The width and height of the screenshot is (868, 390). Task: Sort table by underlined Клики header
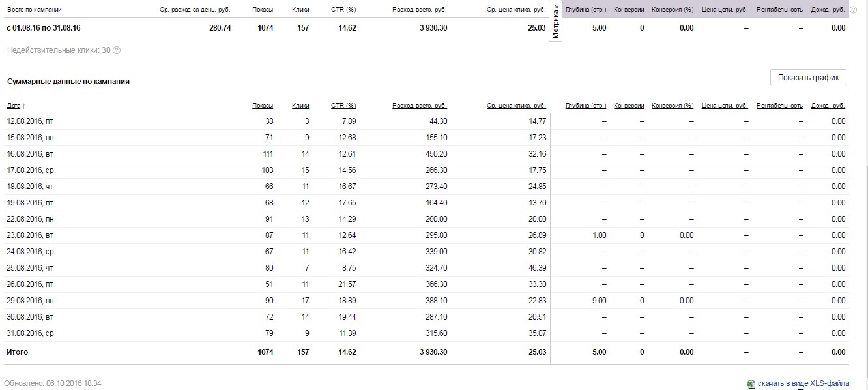[x=300, y=106]
